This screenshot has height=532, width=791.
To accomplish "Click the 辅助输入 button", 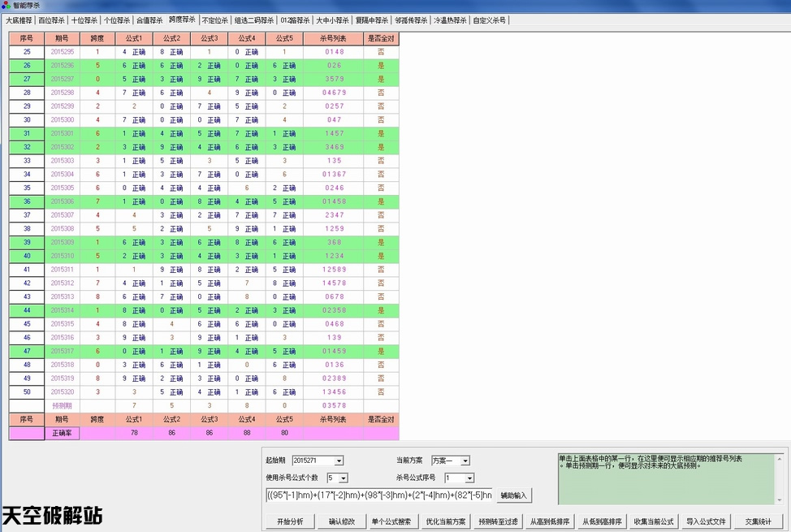I will [x=513, y=495].
